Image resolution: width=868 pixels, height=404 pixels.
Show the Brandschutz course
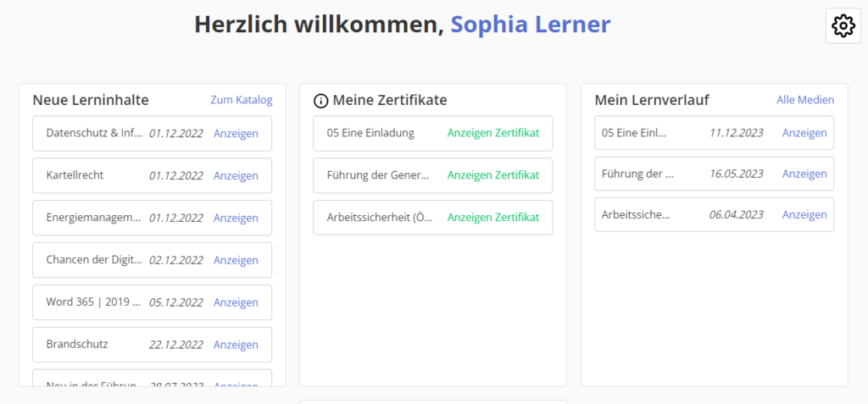click(236, 345)
